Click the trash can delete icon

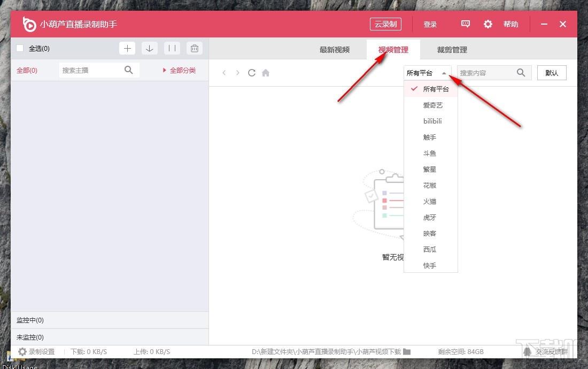point(194,48)
